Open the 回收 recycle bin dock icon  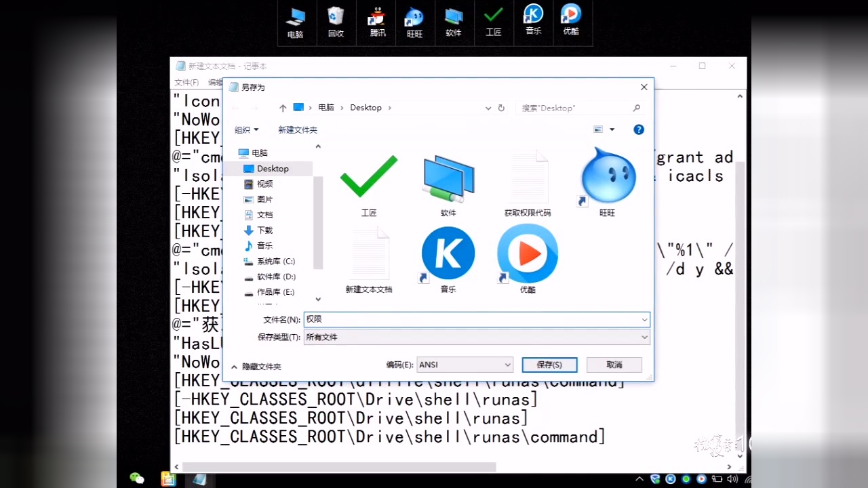tap(336, 22)
